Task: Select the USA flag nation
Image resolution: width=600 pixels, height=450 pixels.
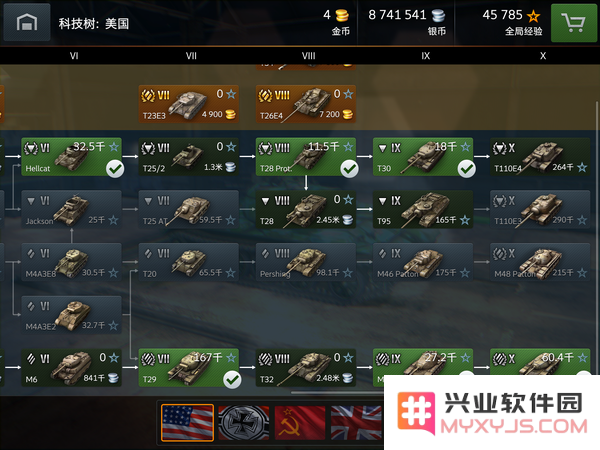Action: (x=188, y=423)
